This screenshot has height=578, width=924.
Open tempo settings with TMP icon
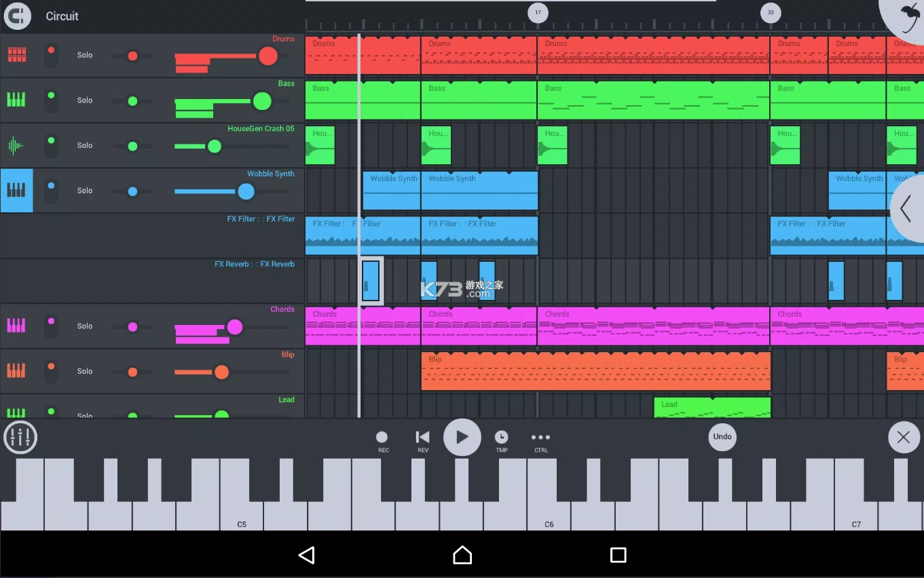coord(501,438)
